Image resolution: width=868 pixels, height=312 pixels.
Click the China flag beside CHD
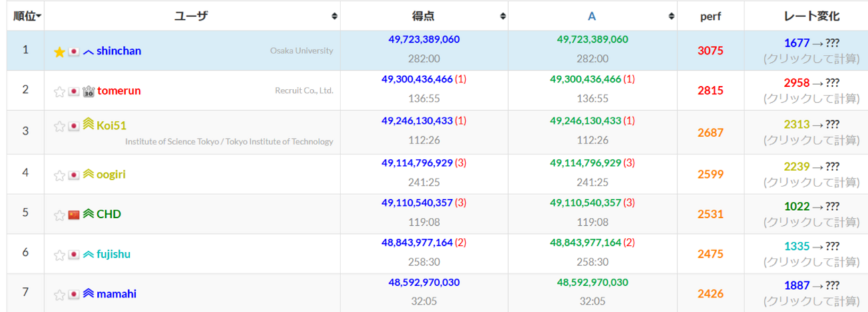(x=74, y=214)
